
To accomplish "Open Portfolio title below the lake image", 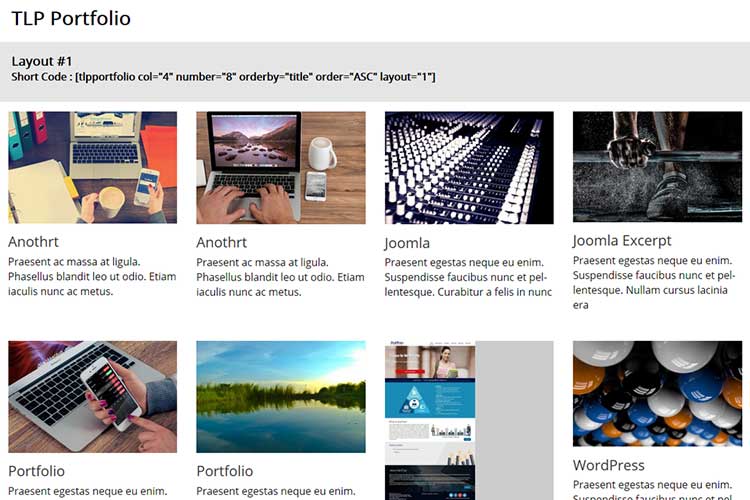I will click(225, 471).
